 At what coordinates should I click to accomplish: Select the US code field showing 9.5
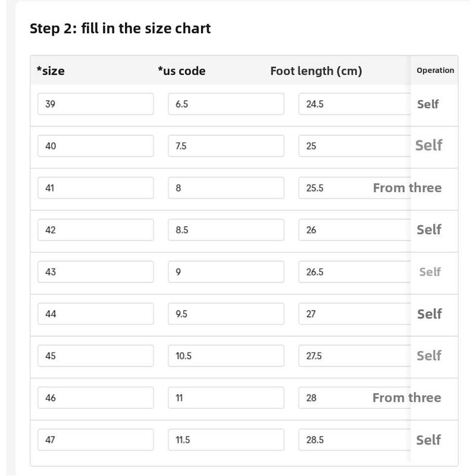[226, 314]
